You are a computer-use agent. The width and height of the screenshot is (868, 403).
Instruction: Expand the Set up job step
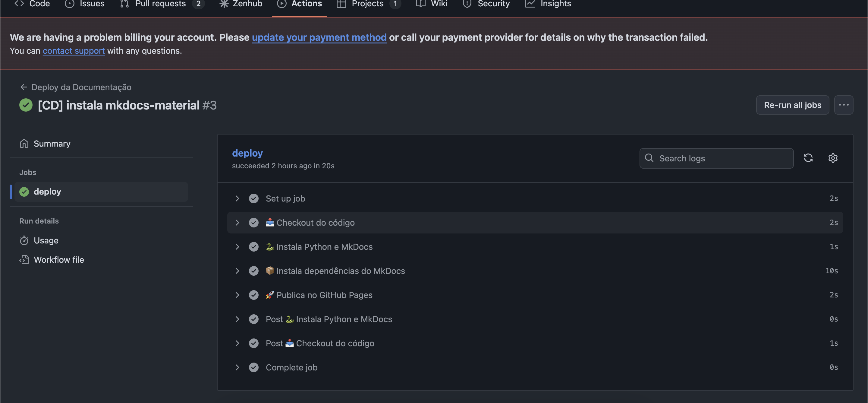[x=237, y=198]
